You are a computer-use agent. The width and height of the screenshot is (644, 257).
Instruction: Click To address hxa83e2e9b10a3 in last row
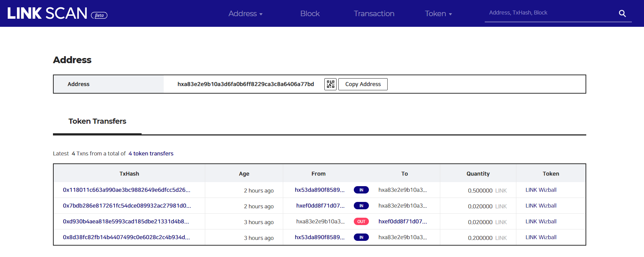pyautogui.click(x=403, y=237)
